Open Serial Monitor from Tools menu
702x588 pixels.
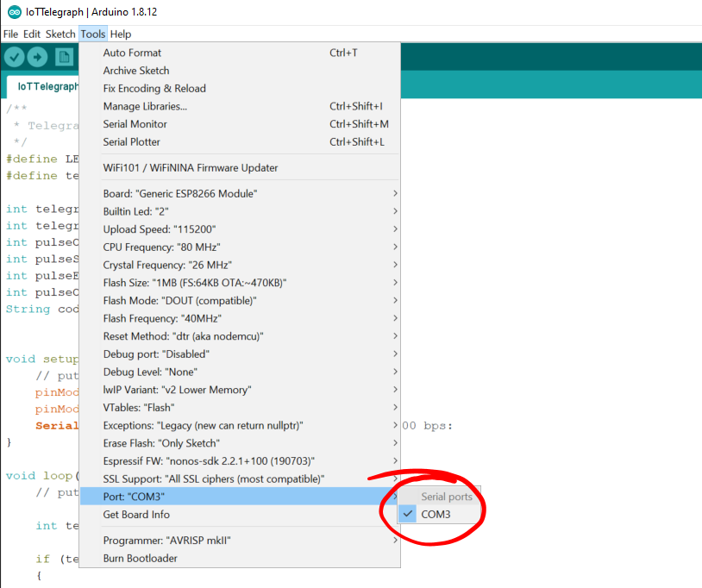tap(135, 124)
